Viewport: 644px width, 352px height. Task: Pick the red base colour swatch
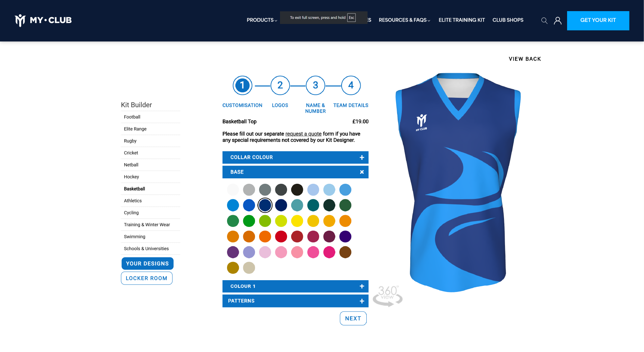pyautogui.click(x=281, y=237)
